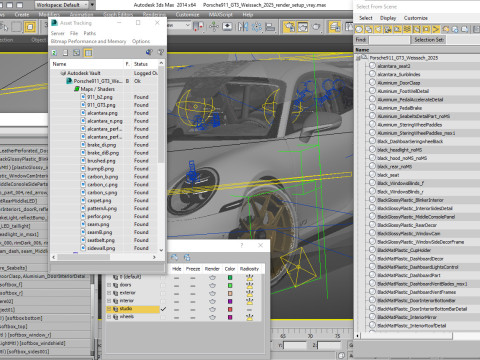The width and height of the screenshot is (480, 360).
Task: Click the Find input field in Select From Scene
Action: [389, 40]
